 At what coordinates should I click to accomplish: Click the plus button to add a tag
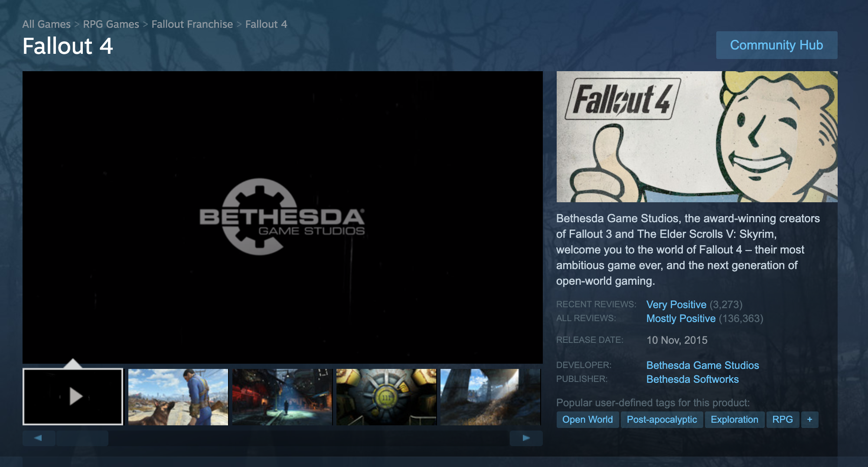809,420
